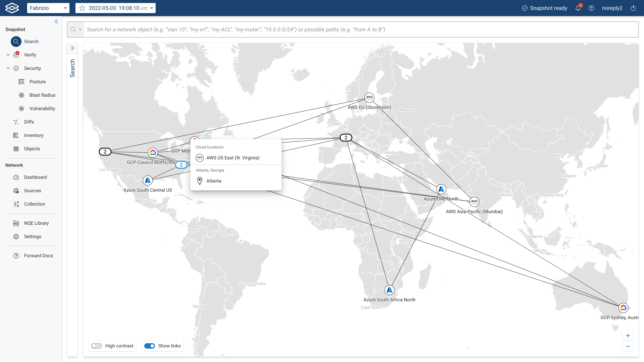
Task: Open the Blast Radius page
Action: click(x=42, y=95)
